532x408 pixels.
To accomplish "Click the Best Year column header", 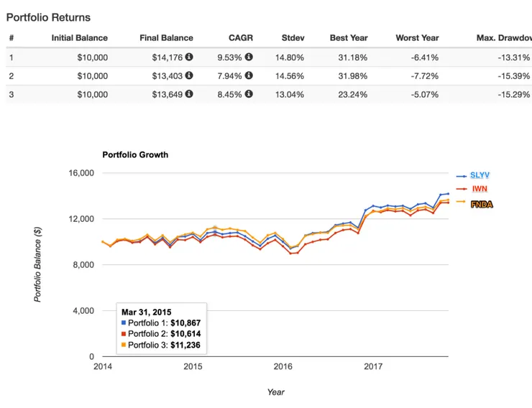I will point(348,38).
